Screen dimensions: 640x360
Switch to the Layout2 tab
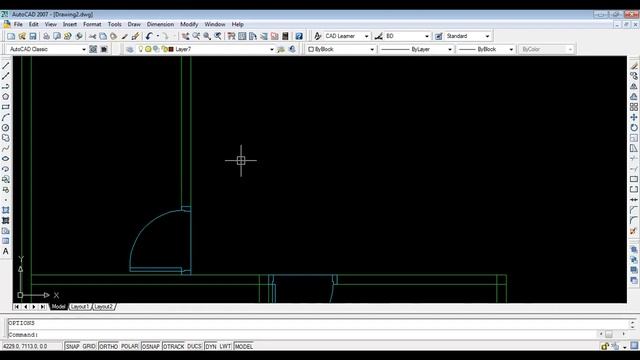(x=104, y=307)
